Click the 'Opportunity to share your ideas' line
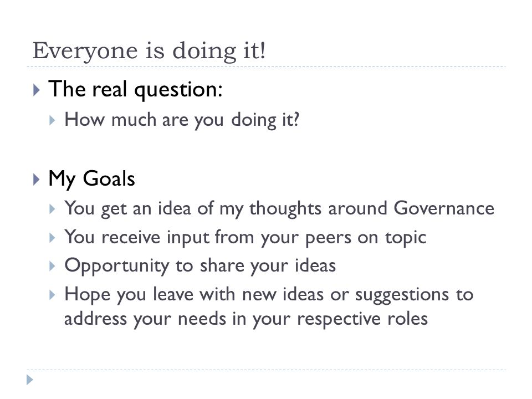This screenshot has width=532, height=399. point(200,266)
